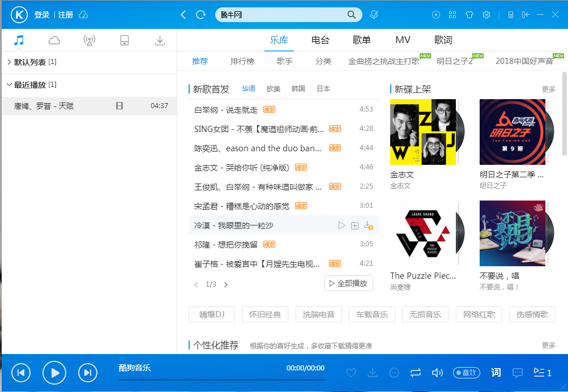The image size is (568, 392).
Task: Open the skin/theme shirt icon in titlebar
Action: [x=469, y=15]
